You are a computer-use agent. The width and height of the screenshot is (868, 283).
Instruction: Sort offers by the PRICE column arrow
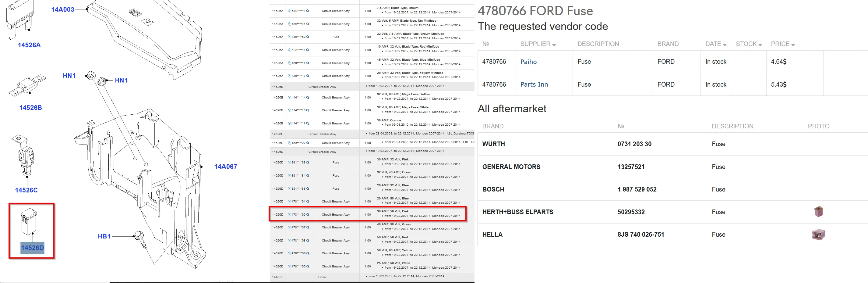tap(793, 45)
